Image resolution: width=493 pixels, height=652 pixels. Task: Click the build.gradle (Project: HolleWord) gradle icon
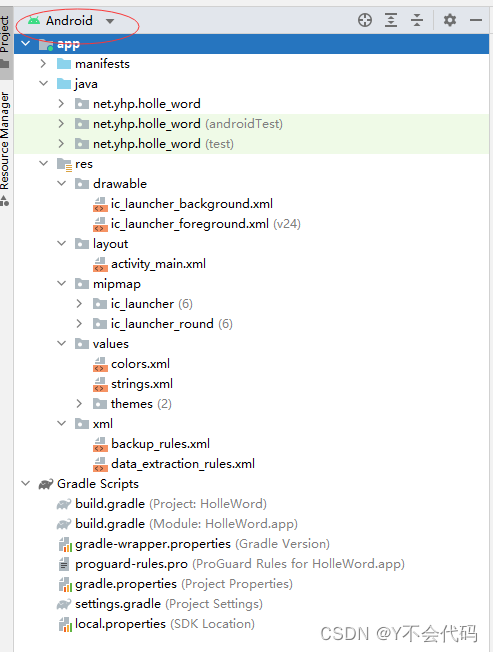pos(64,504)
